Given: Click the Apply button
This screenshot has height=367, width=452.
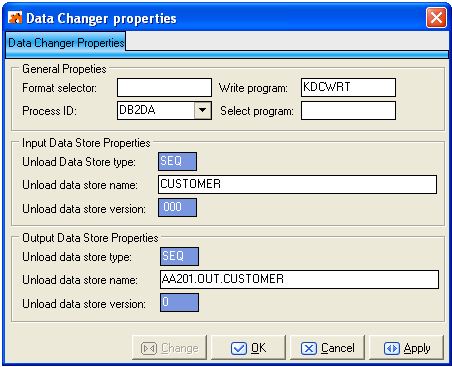Looking at the screenshot, I should [406, 348].
